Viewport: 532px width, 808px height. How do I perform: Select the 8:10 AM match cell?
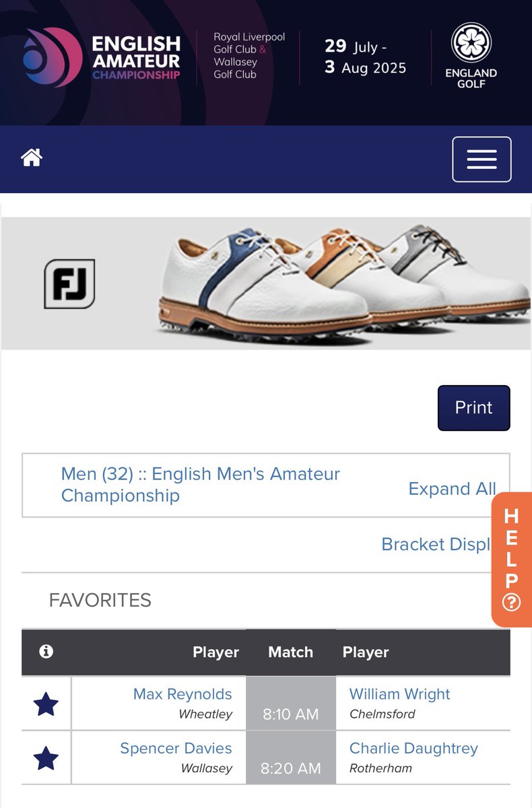tap(291, 704)
